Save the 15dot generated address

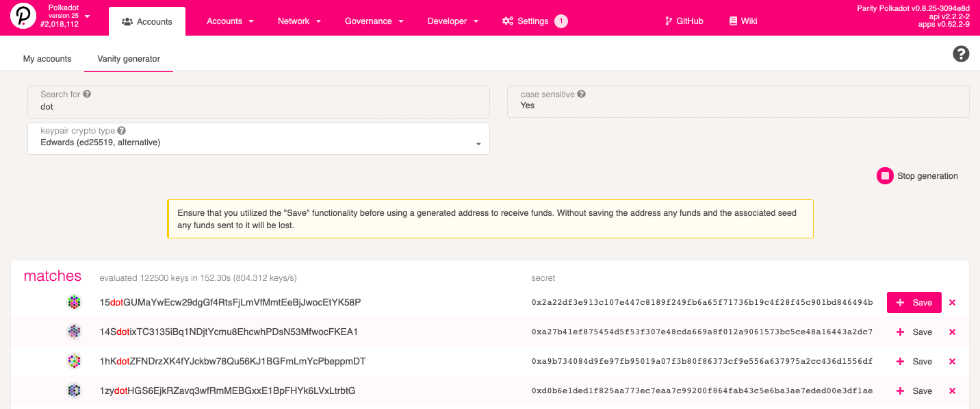914,302
